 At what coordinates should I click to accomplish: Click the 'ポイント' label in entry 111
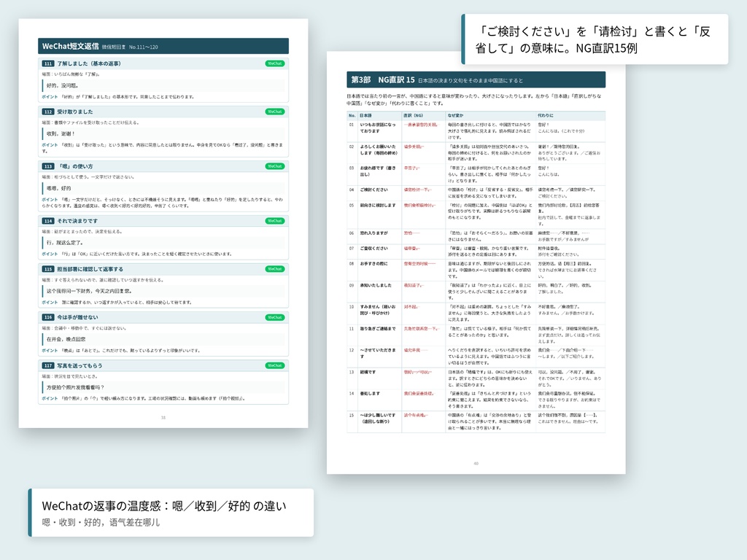[x=50, y=97]
